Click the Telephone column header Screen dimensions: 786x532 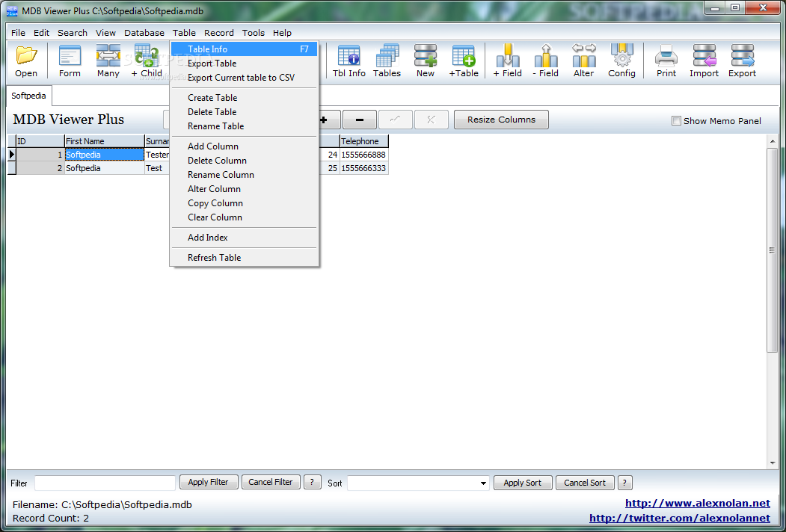pos(364,141)
